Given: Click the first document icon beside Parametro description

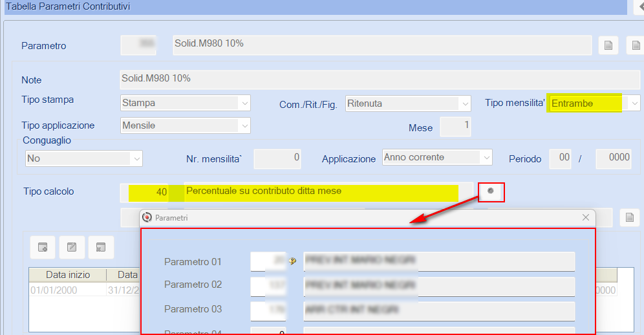Looking at the screenshot, I should (x=608, y=45).
